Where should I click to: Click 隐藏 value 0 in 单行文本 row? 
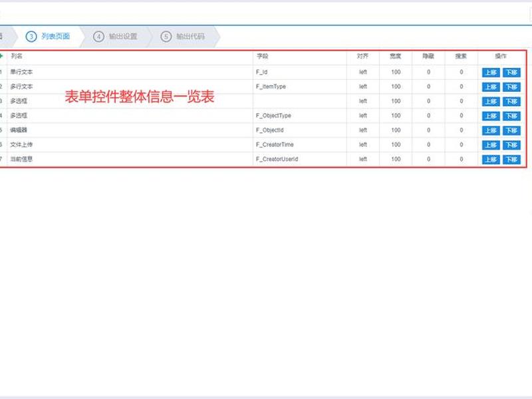pos(428,72)
